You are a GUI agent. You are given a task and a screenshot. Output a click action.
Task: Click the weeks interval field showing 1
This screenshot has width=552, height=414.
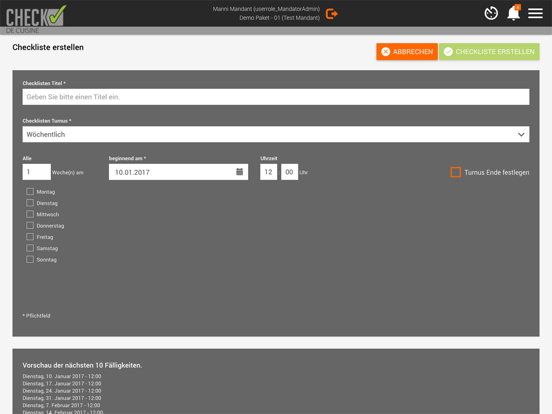pos(37,172)
